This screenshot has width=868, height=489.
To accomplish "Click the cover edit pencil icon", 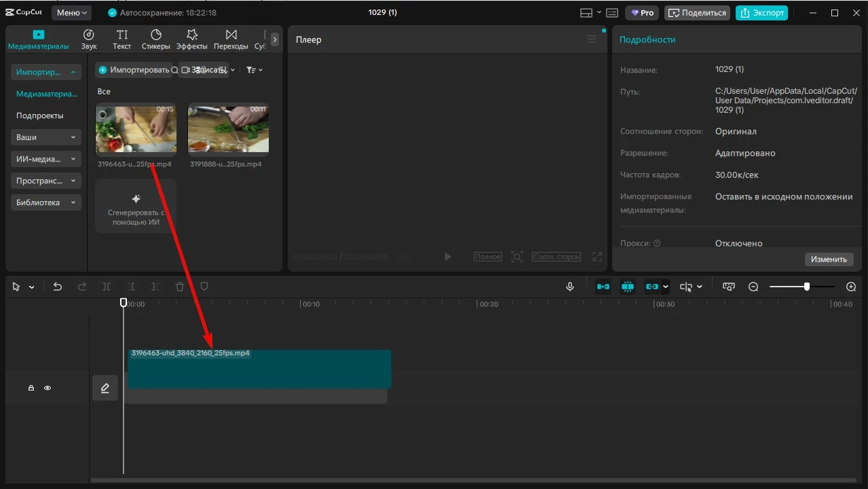I will click(105, 388).
